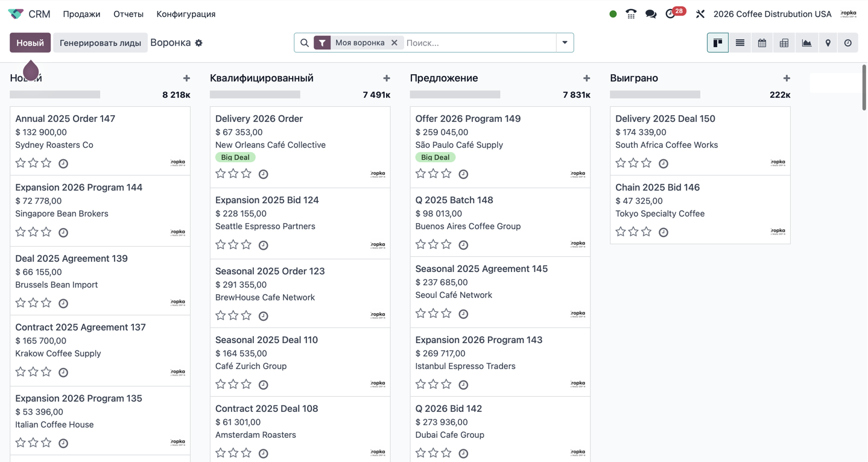Click the Квалифицированный column title
The height and width of the screenshot is (462, 868).
pos(262,78)
